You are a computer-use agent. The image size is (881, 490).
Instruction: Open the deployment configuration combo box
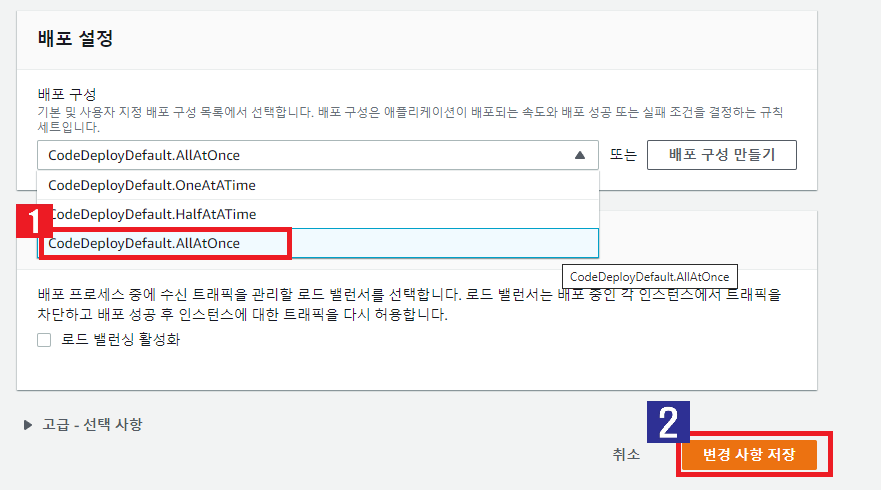[317, 155]
